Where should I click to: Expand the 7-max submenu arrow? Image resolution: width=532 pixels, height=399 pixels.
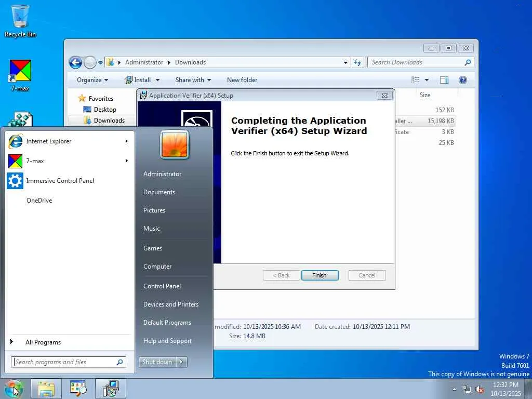127,161
